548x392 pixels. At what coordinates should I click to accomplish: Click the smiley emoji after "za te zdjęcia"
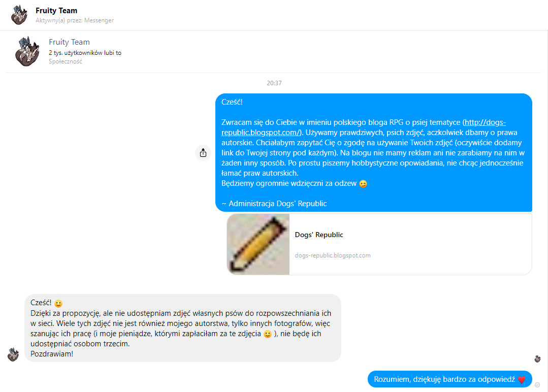pos(267,334)
